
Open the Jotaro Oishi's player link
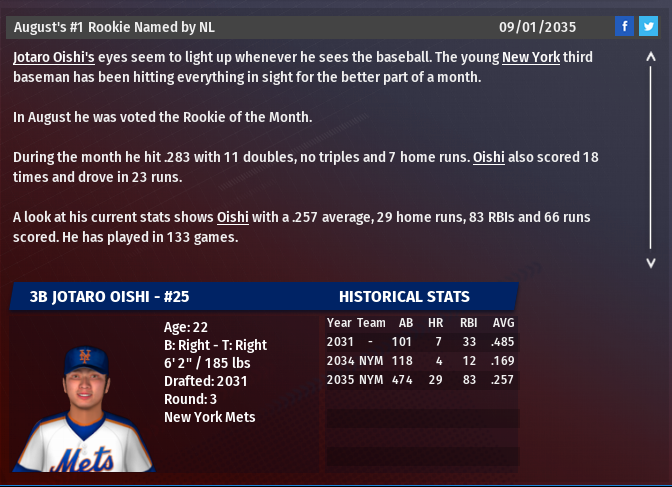pyautogui.click(x=54, y=58)
